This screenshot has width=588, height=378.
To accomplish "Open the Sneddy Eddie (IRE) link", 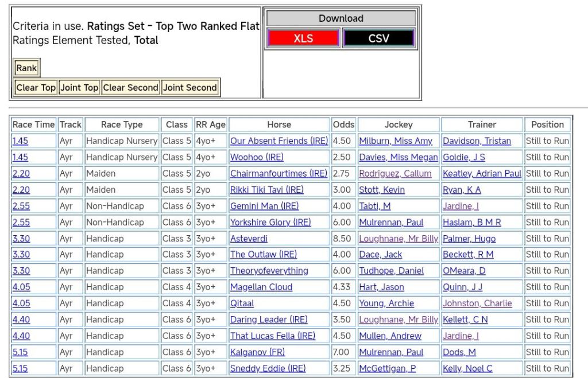I will [x=268, y=368].
